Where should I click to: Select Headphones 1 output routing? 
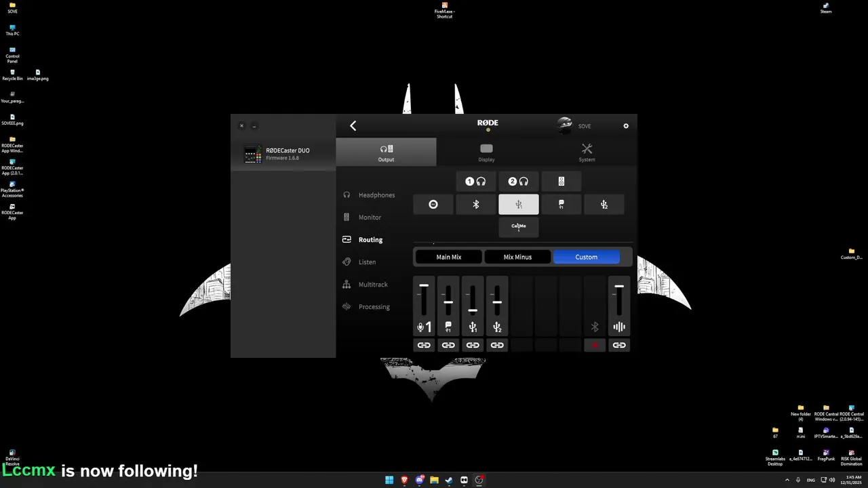coord(475,182)
